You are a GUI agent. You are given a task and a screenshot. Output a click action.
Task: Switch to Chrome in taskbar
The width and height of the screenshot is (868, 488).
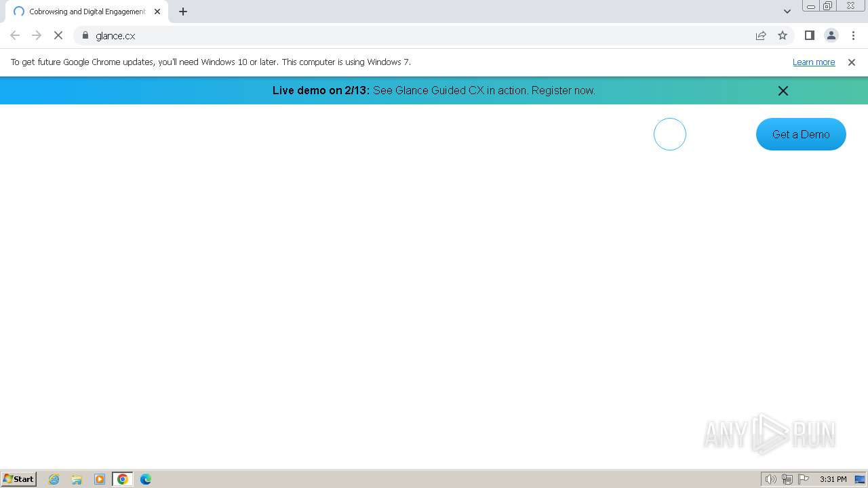click(x=123, y=479)
